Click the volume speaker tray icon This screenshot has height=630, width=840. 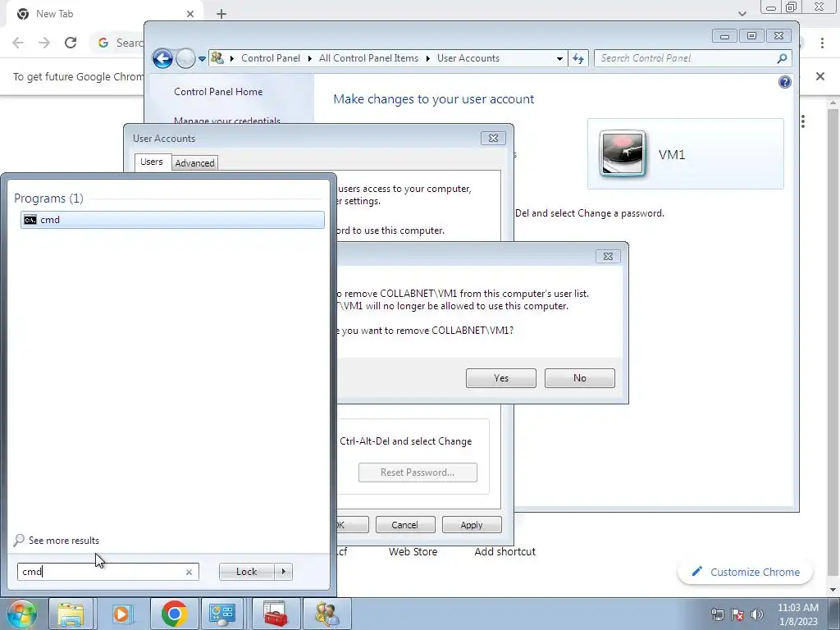pyautogui.click(x=757, y=614)
